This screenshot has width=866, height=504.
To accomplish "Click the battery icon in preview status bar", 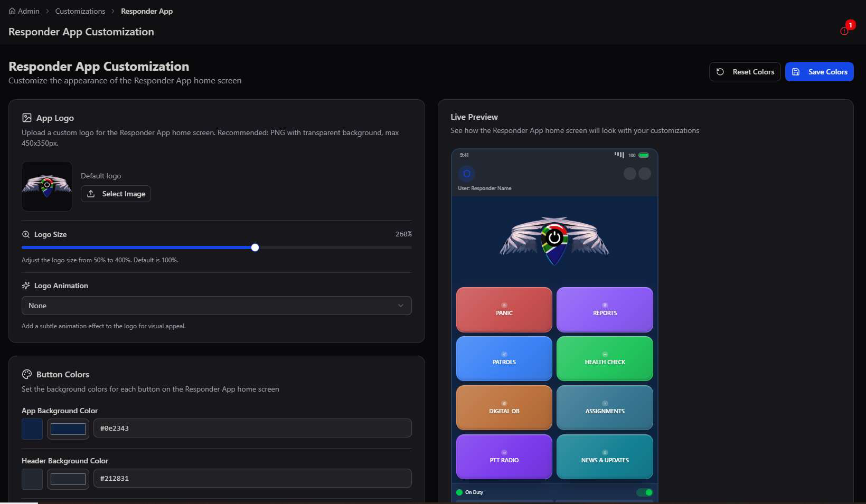I will pos(644,155).
